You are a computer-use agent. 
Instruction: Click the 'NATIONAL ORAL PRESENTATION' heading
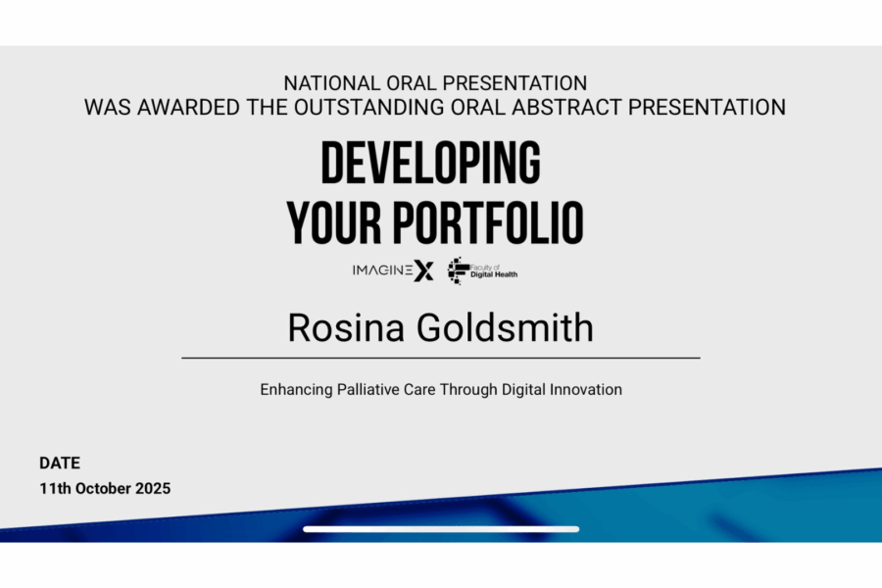tap(434, 83)
